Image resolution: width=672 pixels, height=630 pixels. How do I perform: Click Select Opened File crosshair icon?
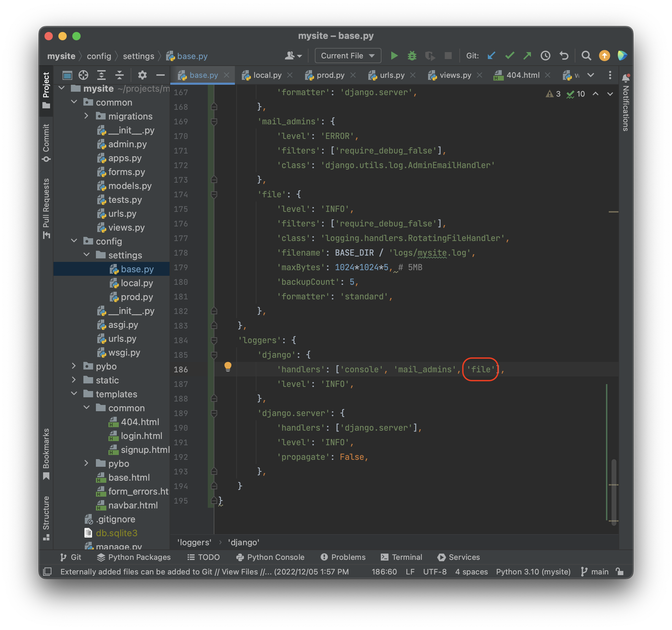83,75
